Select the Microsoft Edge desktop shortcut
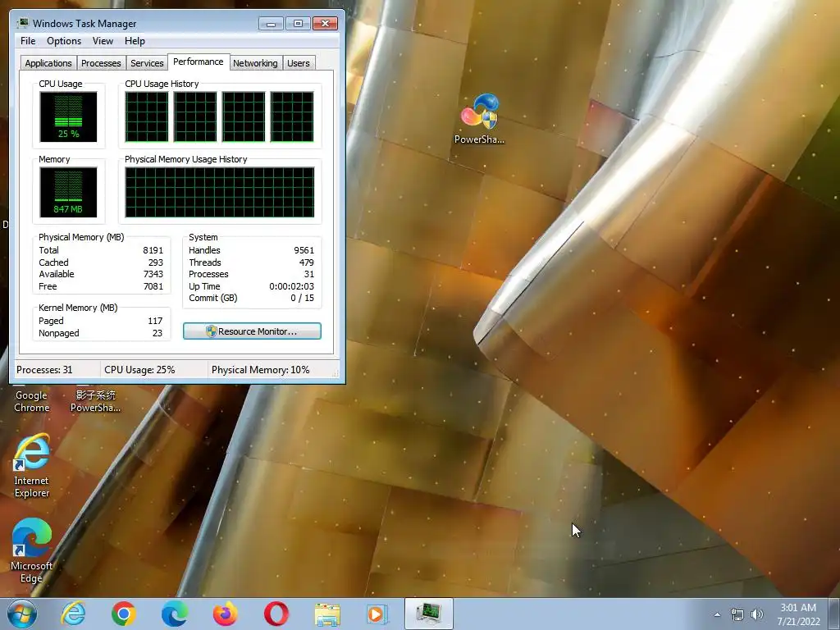 click(x=32, y=550)
